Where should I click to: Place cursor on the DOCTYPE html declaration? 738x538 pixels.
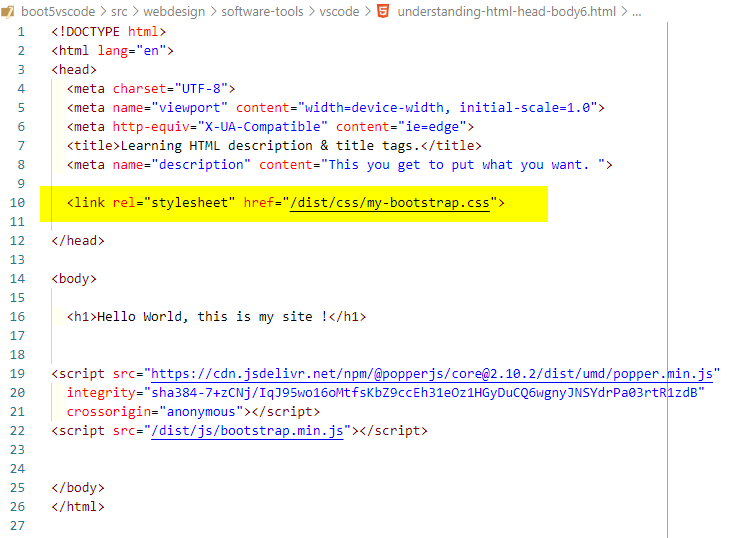coord(109,32)
